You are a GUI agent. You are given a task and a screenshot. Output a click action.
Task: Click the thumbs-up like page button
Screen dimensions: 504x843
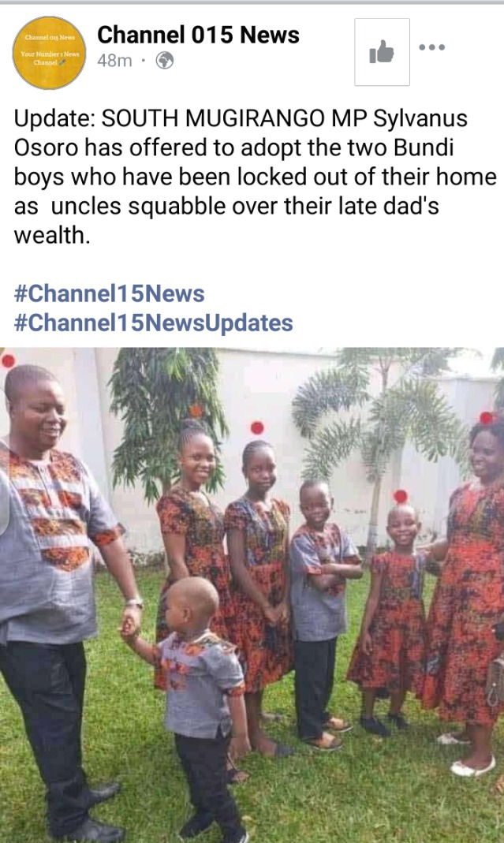(x=382, y=52)
